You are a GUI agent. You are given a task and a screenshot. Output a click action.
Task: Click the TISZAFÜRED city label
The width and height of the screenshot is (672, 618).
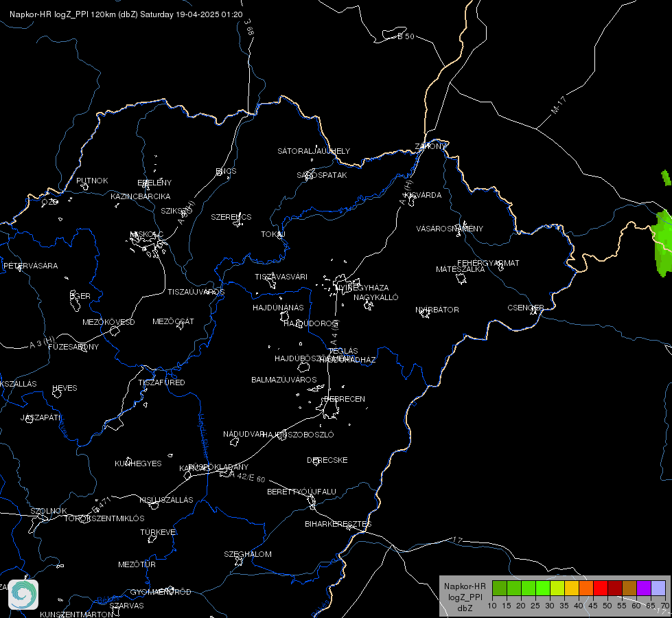point(161,382)
